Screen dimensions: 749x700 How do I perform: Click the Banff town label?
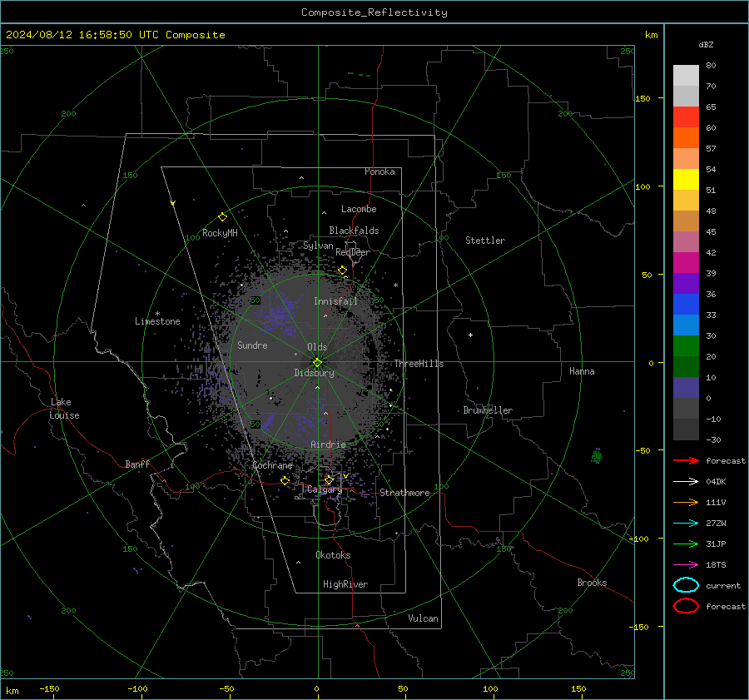[x=137, y=464]
